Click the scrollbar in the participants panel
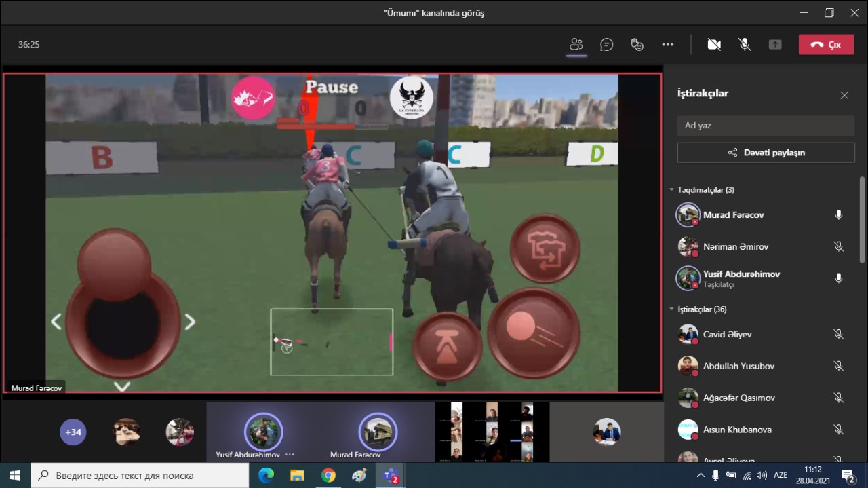The image size is (868, 488). pos(863,219)
